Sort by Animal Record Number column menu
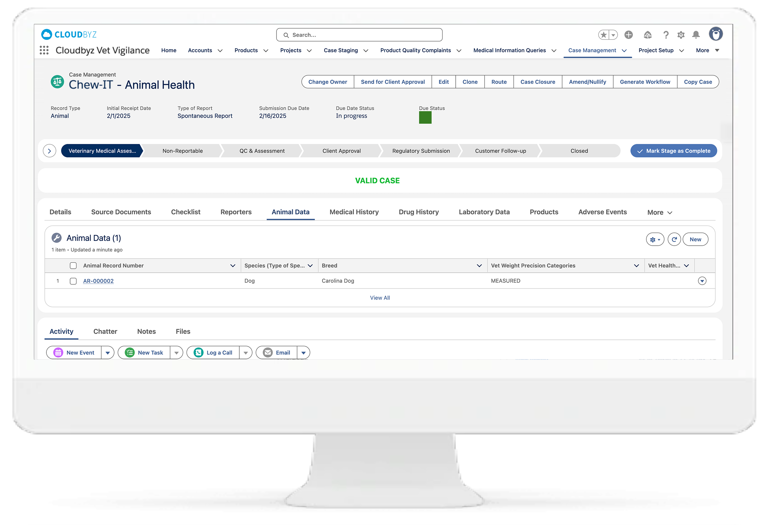 (x=233, y=266)
